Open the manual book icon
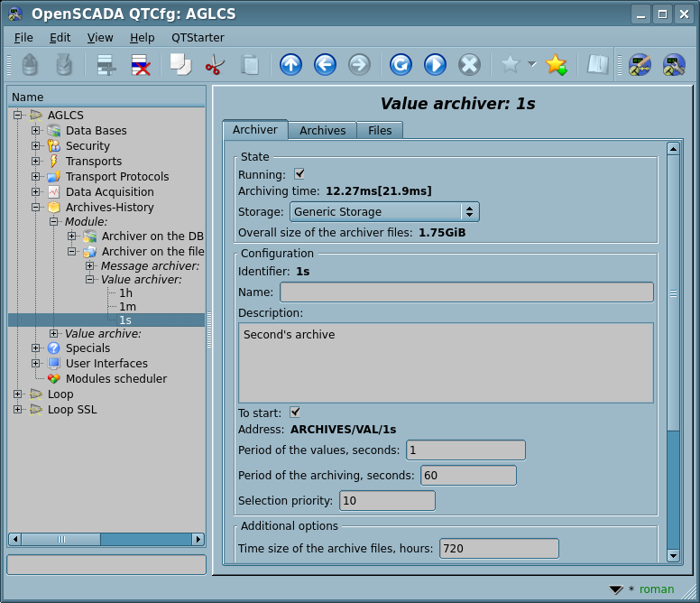This screenshot has width=700, height=603. click(597, 64)
